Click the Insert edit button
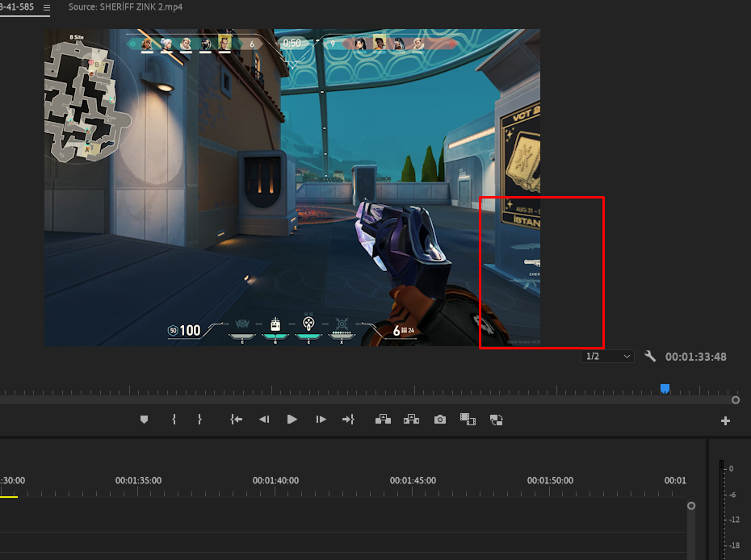 point(383,420)
